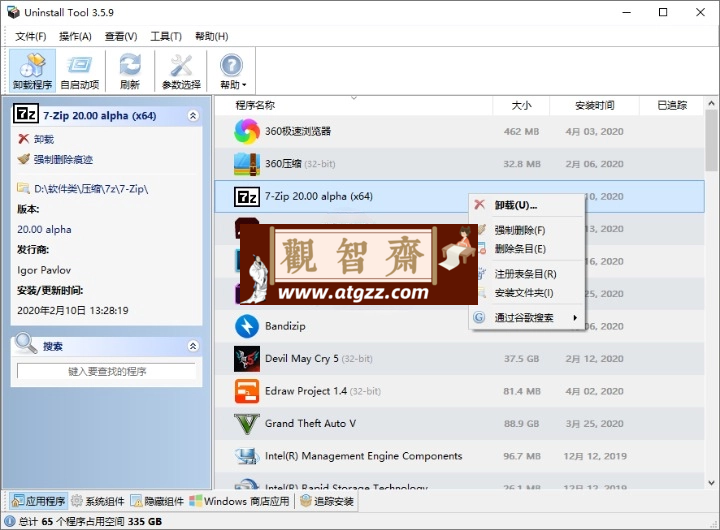Click the 7z icon in sidebar header

pyautogui.click(x=26, y=113)
